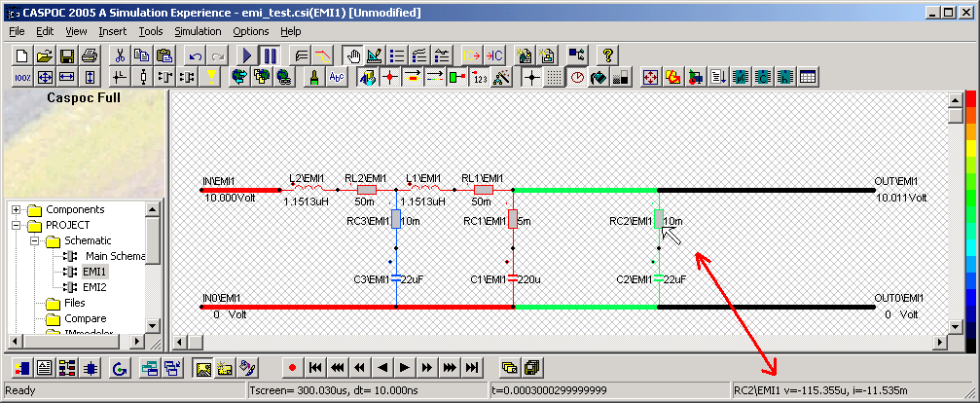Viewport: 980px width, 403px height.
Task: Start simulation with the blue play icon
Action: pyautogui.click(x=248, y=55)
